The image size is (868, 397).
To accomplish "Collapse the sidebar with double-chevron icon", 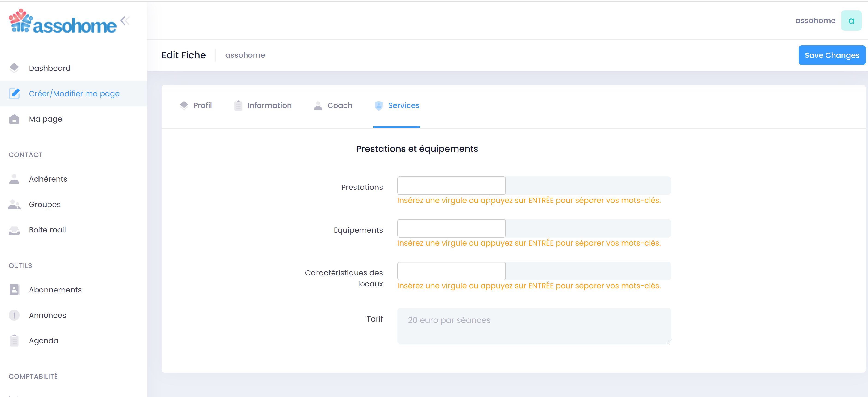I will coord(125,21).
